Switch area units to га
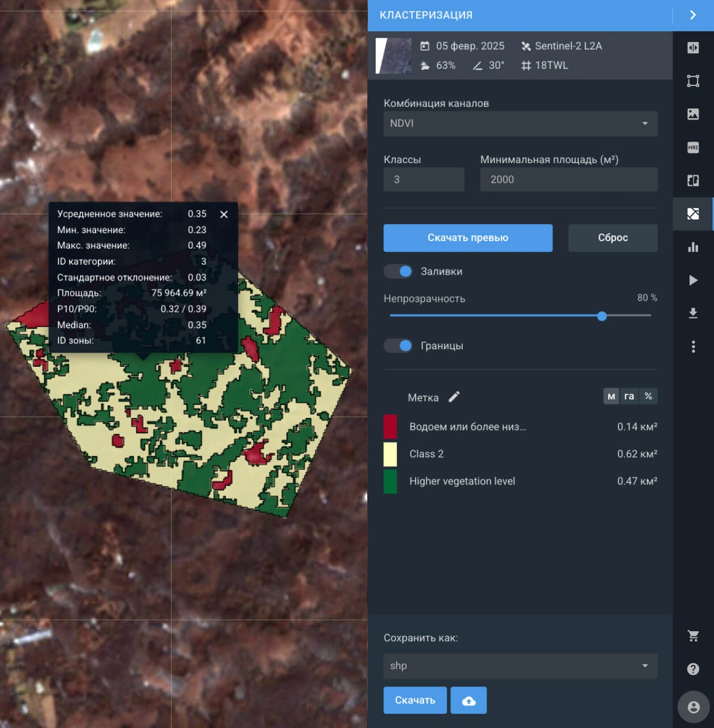714x728 pixels. 629,396
